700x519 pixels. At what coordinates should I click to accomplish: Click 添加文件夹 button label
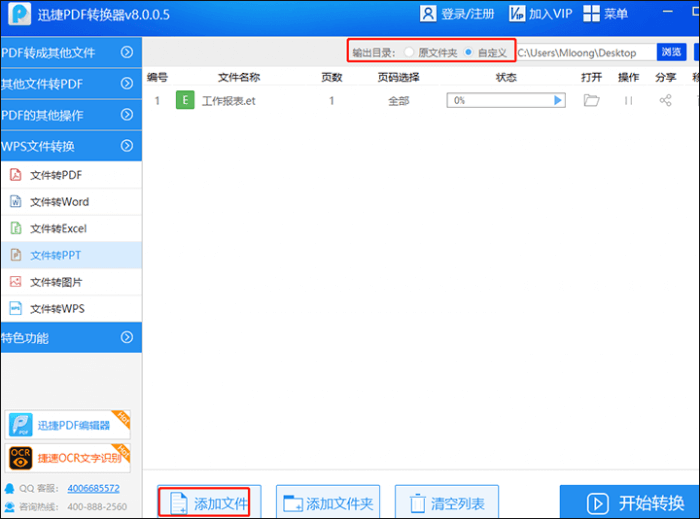click(x=339, y=504)
